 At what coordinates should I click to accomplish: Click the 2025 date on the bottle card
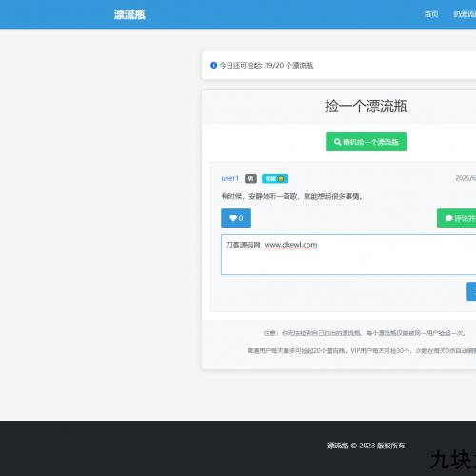tap(466, 178)
